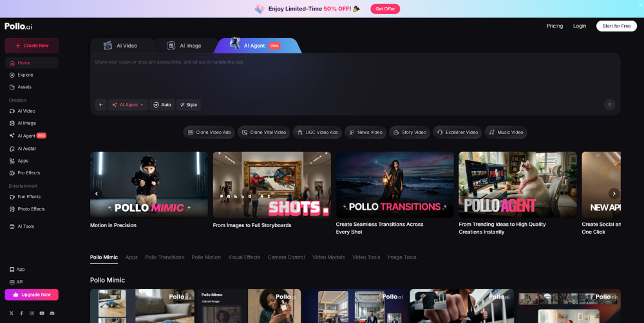Switch to the AI Video tab
This screenshot has width=644, height=323.
click(122, 46)
